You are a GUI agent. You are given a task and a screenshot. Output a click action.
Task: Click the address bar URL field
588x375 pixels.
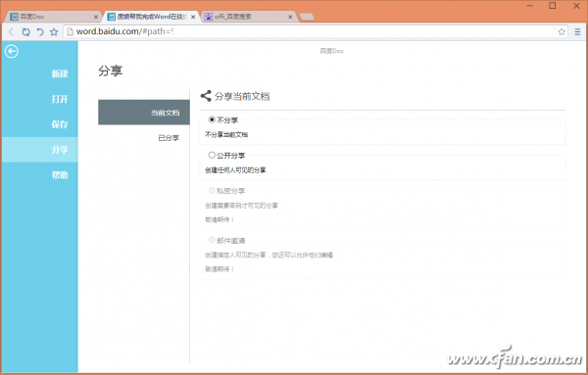(x=315, y=32)
